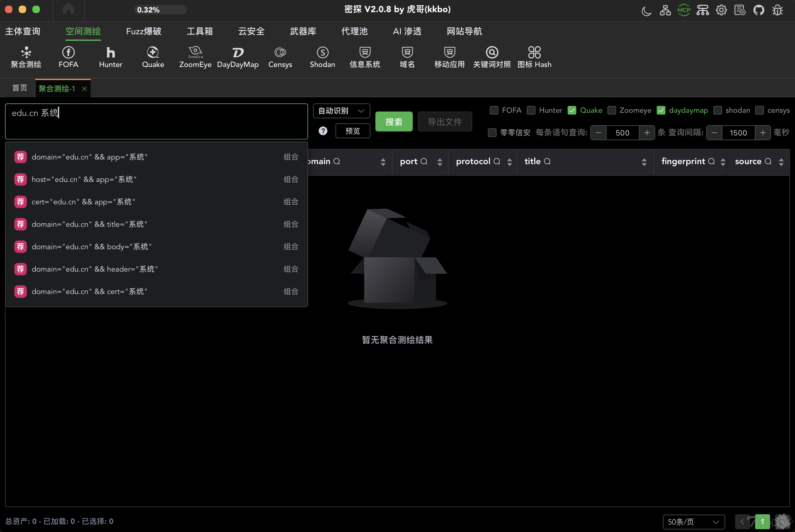This screenshot has width=795, height=532.
Task: Open the Hunter search tool
Action: [x=111, y=57]
